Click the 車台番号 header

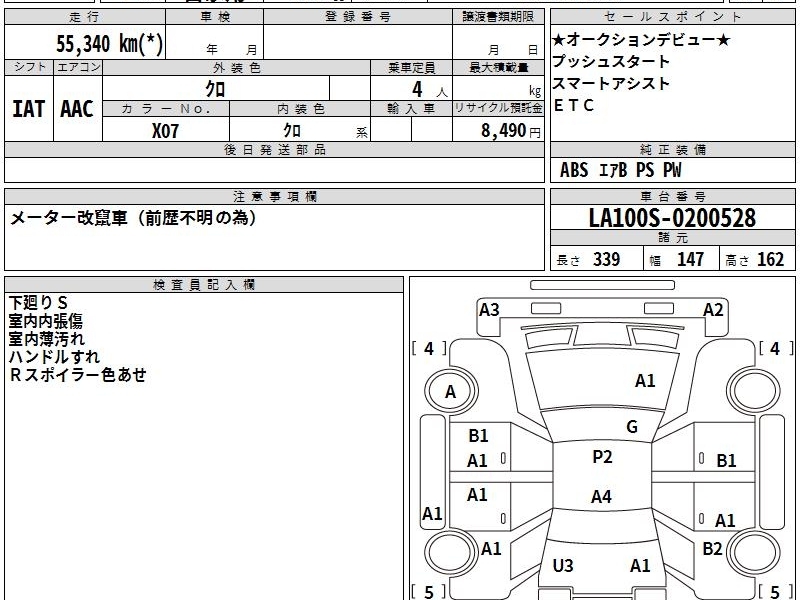click(x=672, y=196)
